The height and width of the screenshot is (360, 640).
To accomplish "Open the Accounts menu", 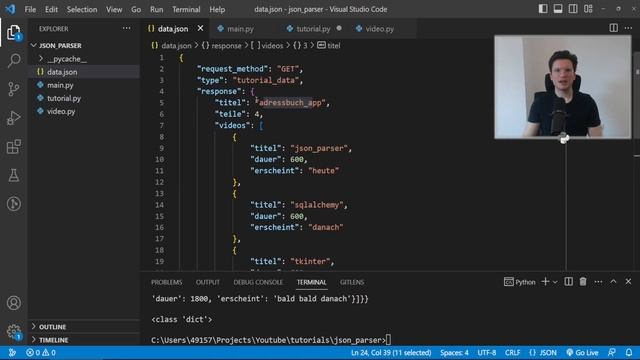I will coord(13,303).
